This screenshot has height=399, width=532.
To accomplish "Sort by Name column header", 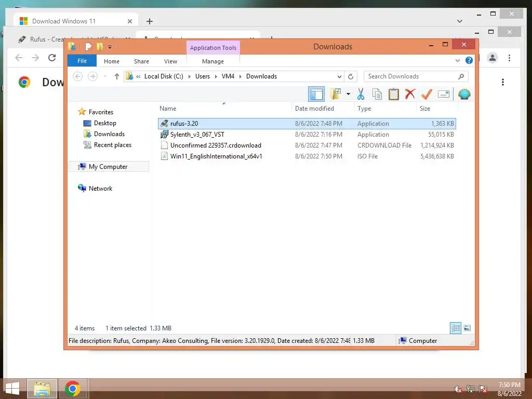I will tap(168, 108).
